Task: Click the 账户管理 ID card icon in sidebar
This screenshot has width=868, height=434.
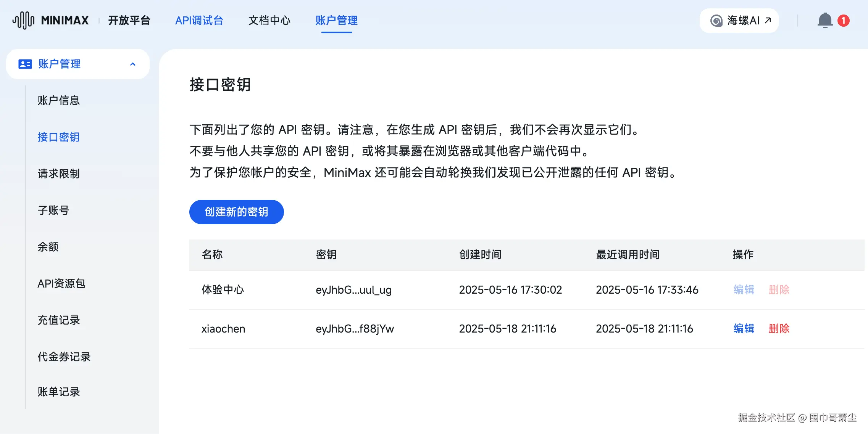Action: [25, 64]
